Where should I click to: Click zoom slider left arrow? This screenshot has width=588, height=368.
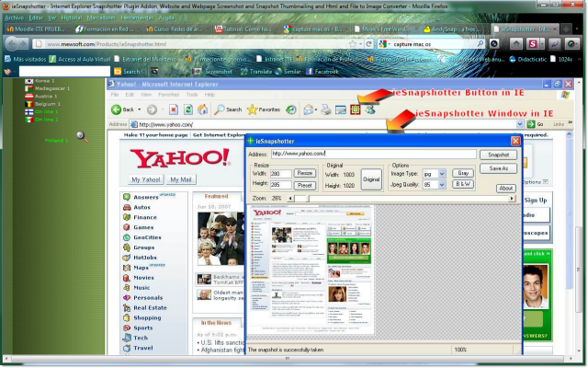pos(290,199)
